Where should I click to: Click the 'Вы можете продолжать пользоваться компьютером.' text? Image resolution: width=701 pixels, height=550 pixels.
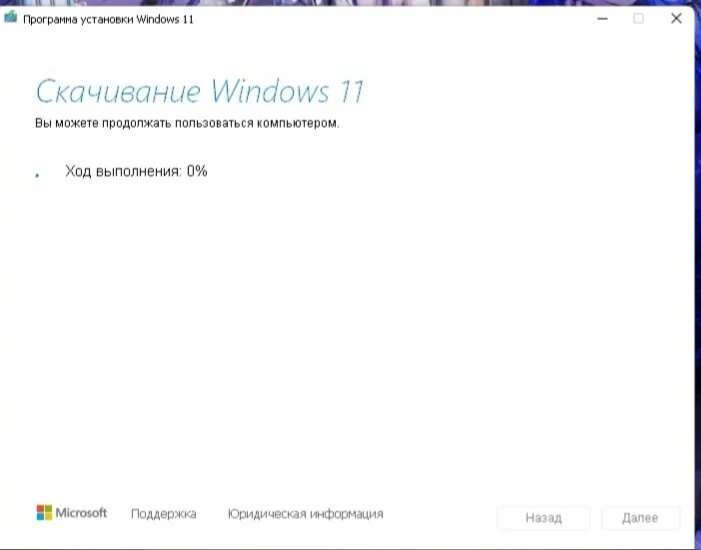[x=187, y=123]
